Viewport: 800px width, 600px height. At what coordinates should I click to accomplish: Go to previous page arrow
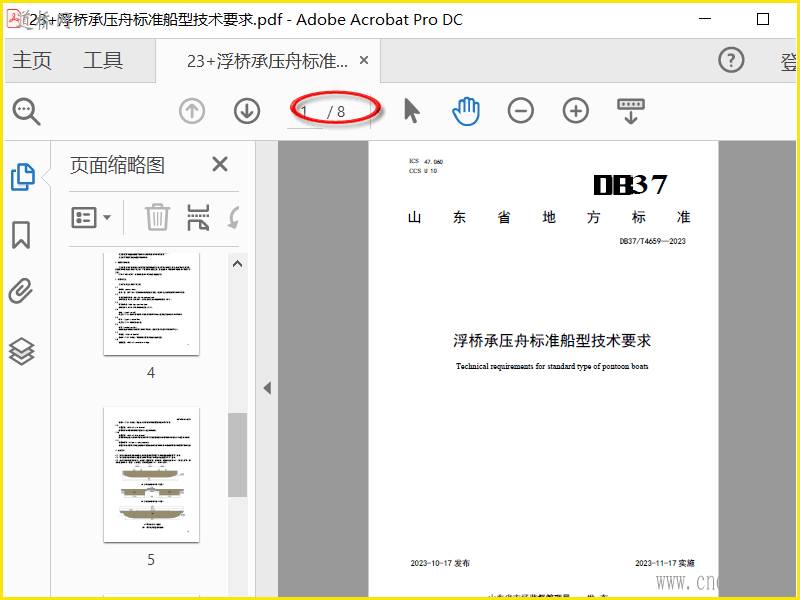coord(192,111)
